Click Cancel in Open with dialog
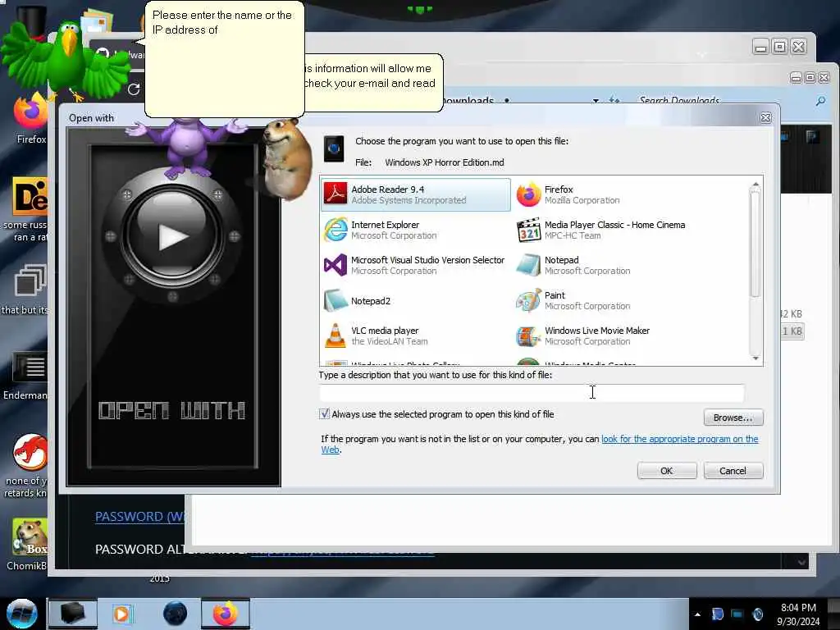The width and height of the screenshot is (840, 630). pos(733,471)
